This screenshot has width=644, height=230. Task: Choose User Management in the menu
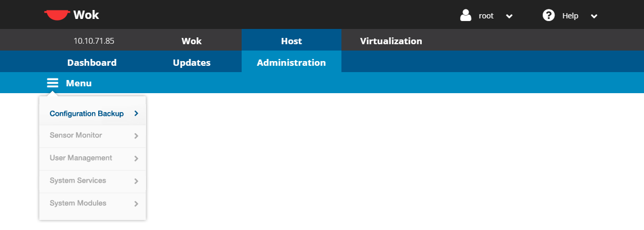coord(81,158)
